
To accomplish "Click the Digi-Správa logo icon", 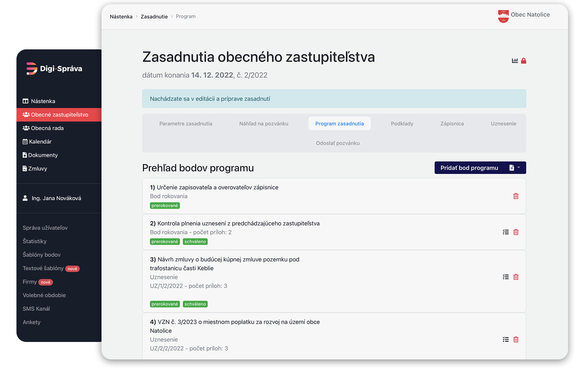I will tap(31, 69).
